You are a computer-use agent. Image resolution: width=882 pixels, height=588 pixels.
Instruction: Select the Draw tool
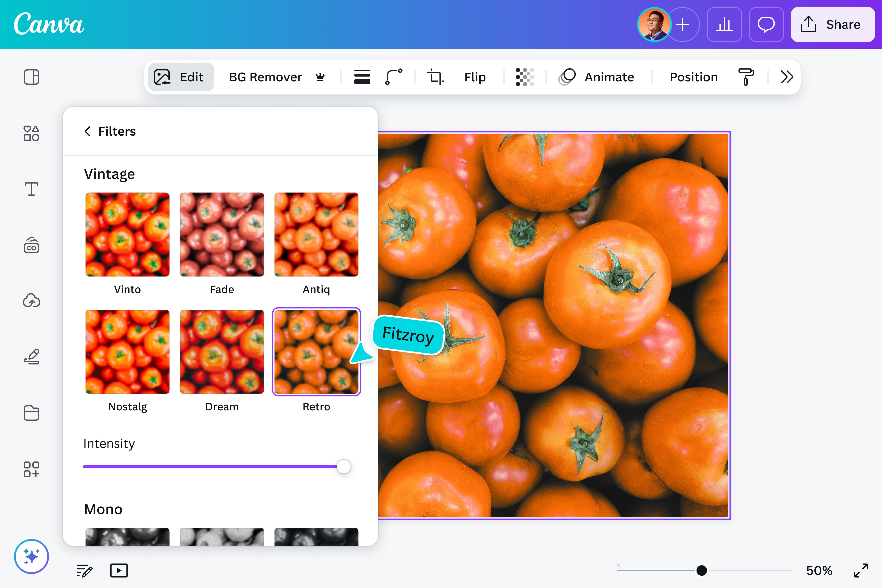click(x=31, y=356)
